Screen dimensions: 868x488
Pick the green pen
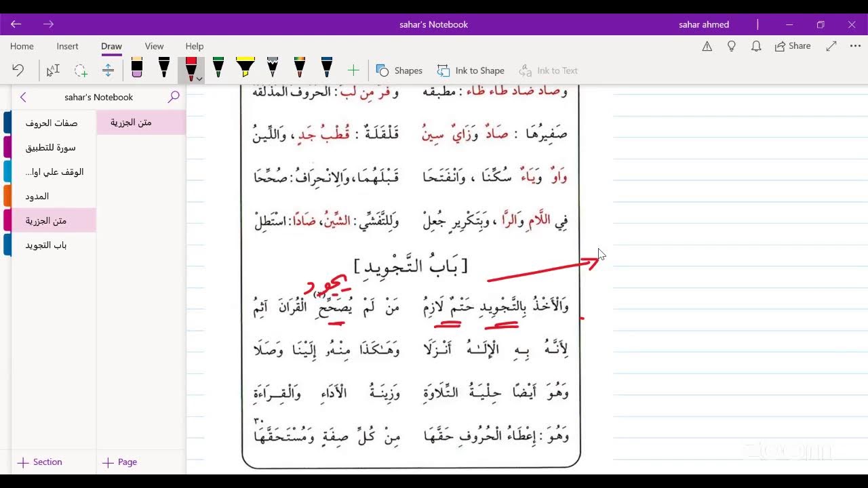click(218, 68)
